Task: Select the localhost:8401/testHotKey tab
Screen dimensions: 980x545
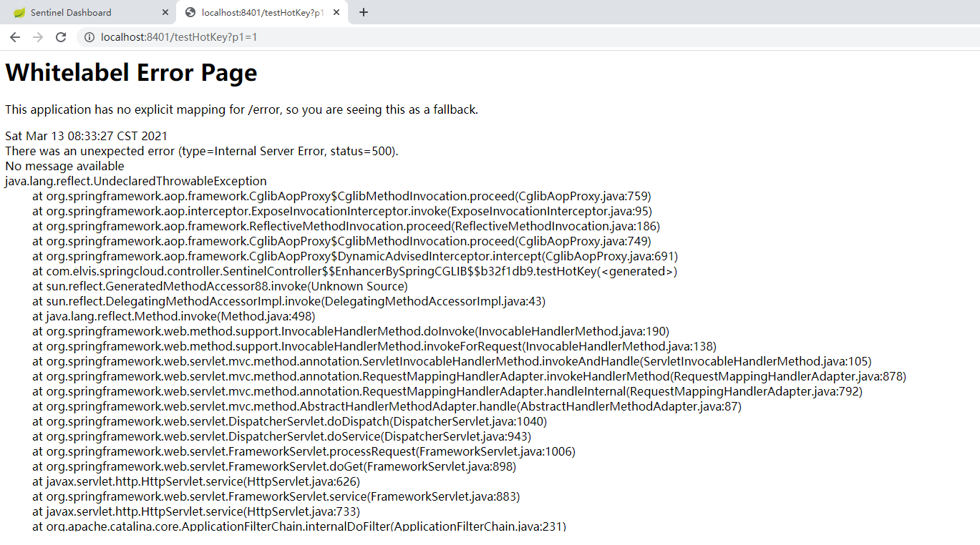Action: click(261, 12)
